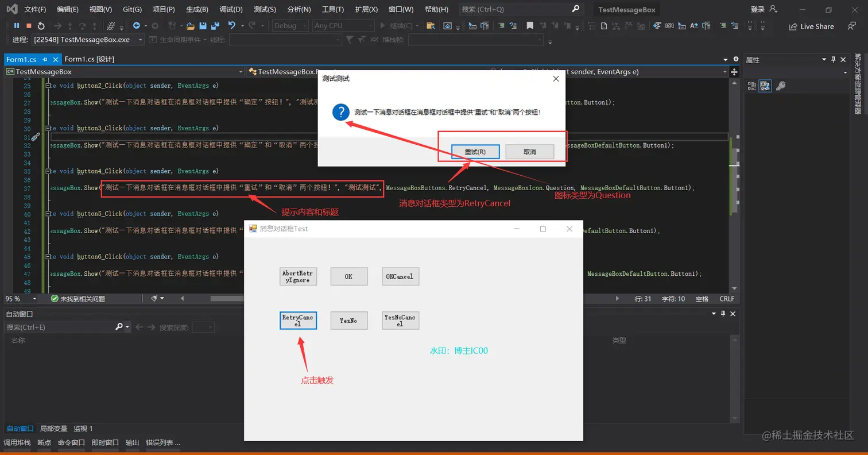This screenshot has height=455, width=868.
Task: Open the Git(G) menu
Action: coord(132,9)
